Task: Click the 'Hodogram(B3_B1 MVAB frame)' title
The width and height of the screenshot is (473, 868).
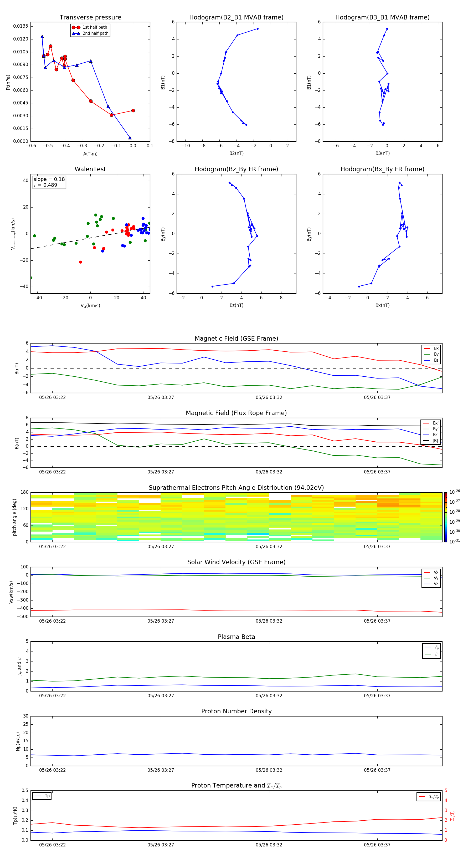Action: [x=382, y=17]
